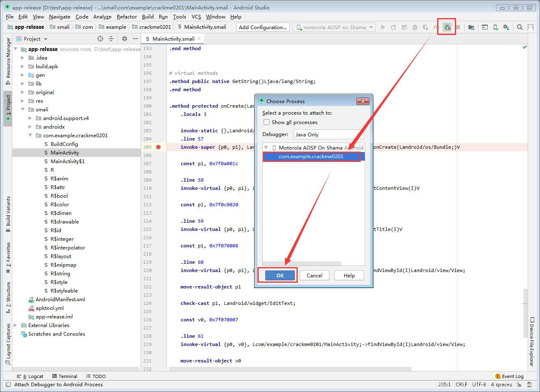Screen dimensions: 540x392
Task: Click the Apply Code Changes icon
Action: pyautogui.click(x=404, y=27)
